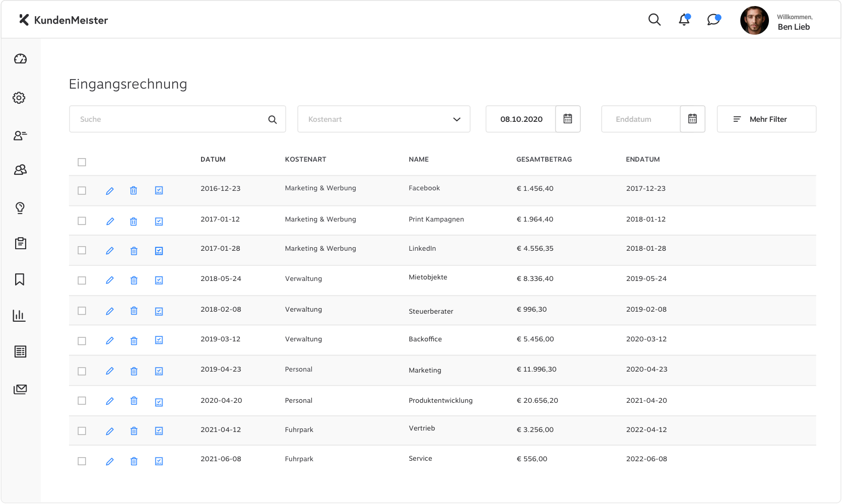Focus the Suche search field
The image size is (842, 504).
coord(177,119)
